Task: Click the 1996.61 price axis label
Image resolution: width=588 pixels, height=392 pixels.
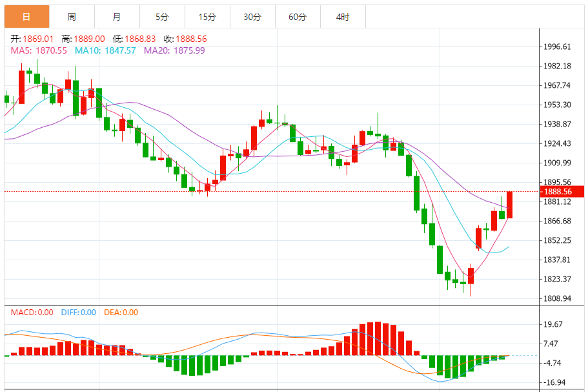Action: (557, 46)
